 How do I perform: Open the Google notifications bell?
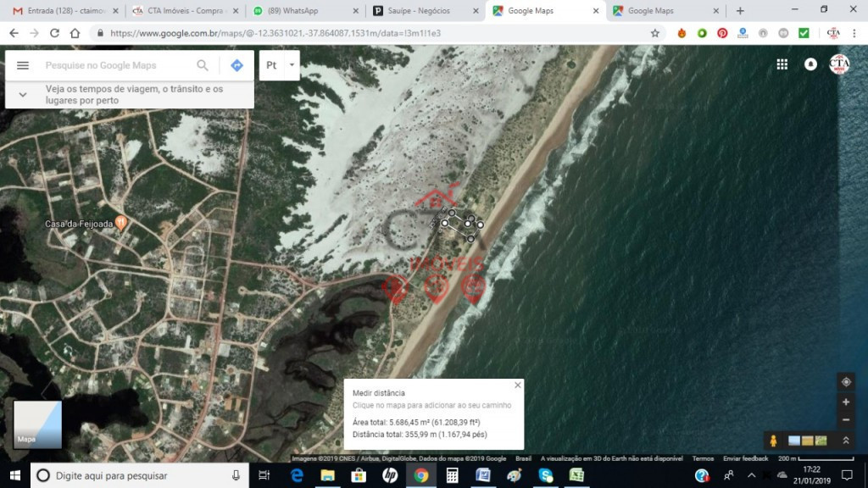click(x=810, y=64)
